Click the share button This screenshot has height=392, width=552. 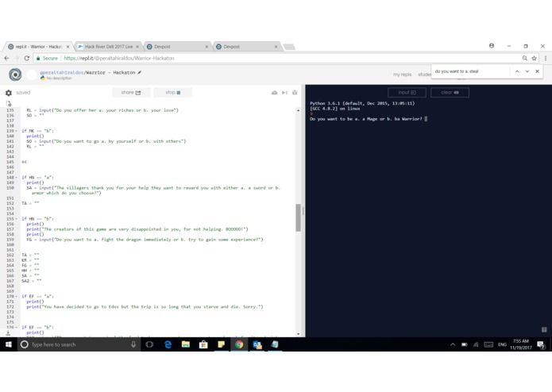point(131,93)
